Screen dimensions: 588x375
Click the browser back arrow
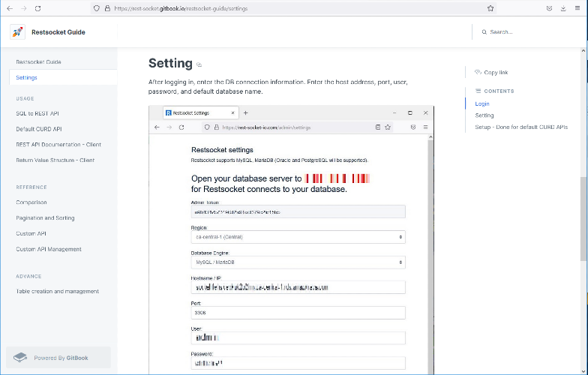click(8, 8)
